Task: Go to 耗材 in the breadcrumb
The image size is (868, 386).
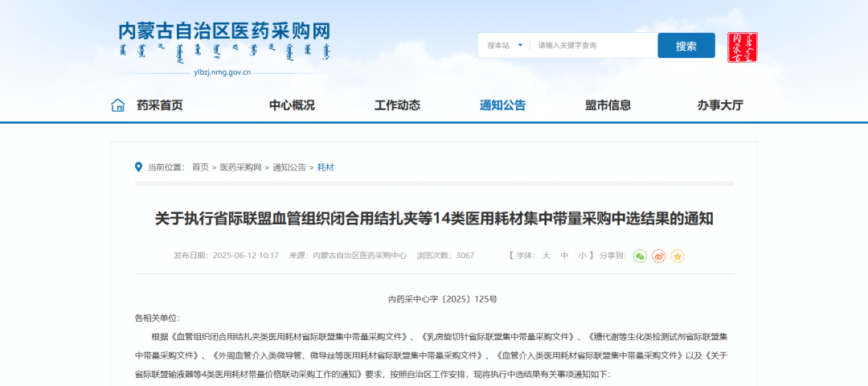Action: pyautogui.click(x=325, y=167)
